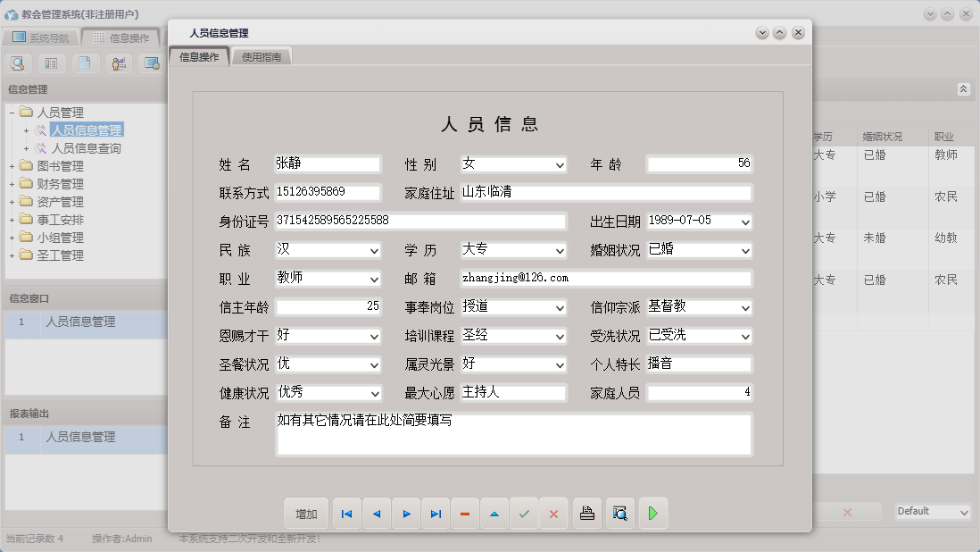Open print preview via its magnifier icon
The width and height of the screenshot is (980, 552).
619,513
